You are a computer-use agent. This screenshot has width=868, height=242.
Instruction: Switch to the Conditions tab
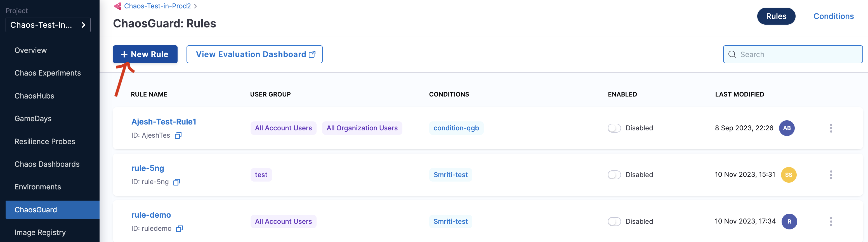click(833, 16)
